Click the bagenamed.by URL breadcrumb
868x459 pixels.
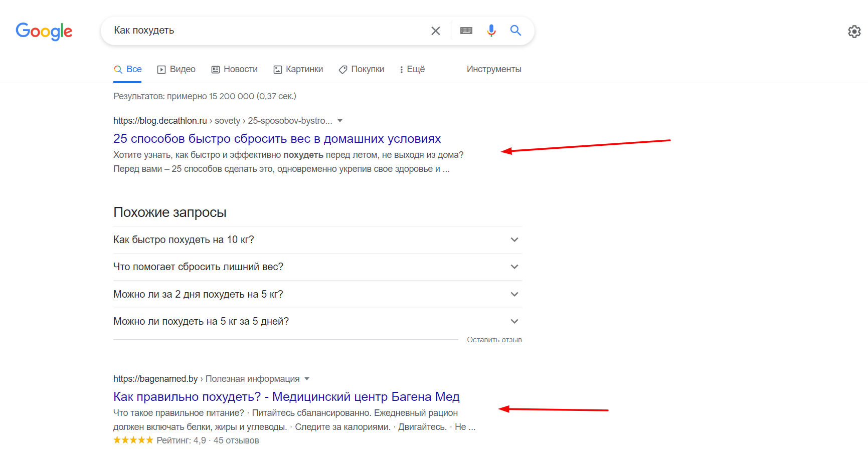(x=206, y=379)
